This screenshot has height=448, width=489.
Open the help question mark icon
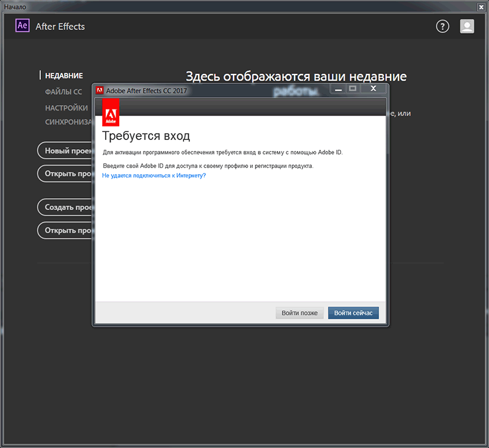click(442, 26)
